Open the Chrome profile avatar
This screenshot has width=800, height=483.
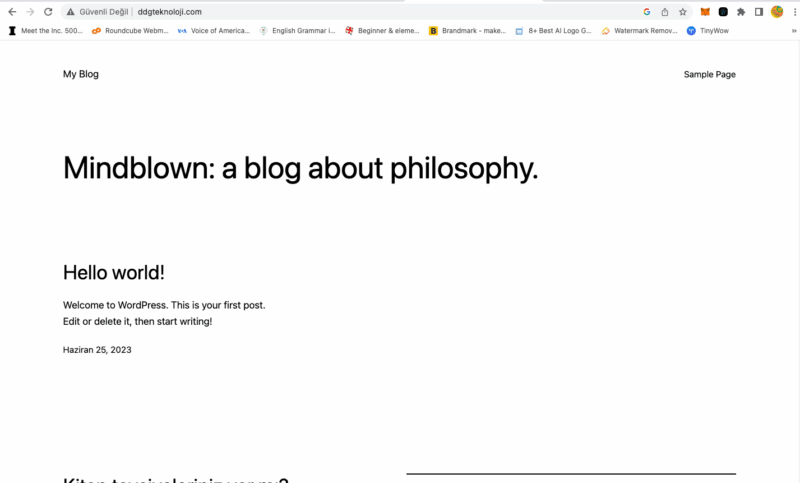[776, 12]
